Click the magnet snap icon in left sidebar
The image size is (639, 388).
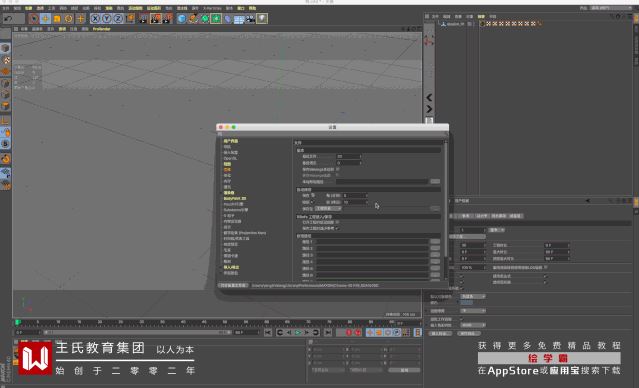pos(5,159)
